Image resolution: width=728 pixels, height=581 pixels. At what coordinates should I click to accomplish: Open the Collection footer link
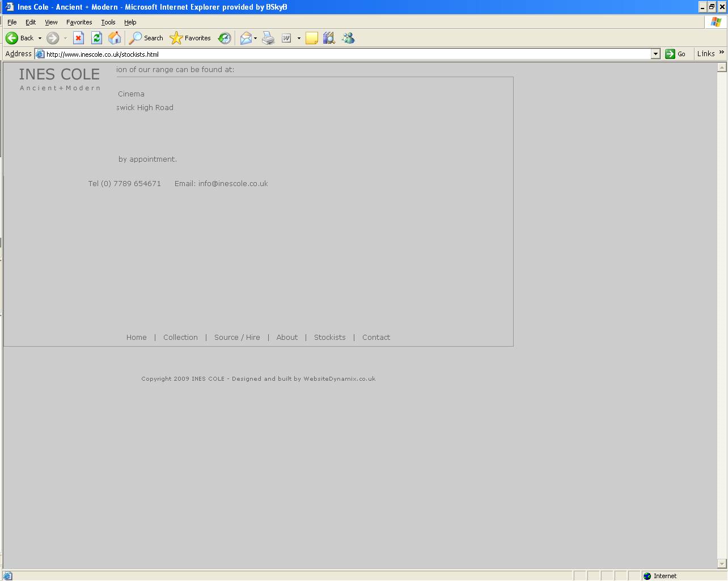[180, 338]
